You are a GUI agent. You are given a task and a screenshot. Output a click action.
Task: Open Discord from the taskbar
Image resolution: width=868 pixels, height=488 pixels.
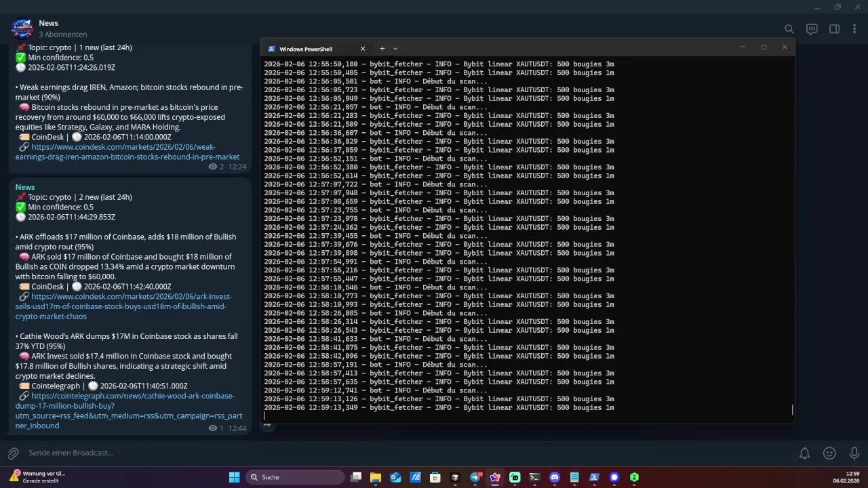coord(555,477)
